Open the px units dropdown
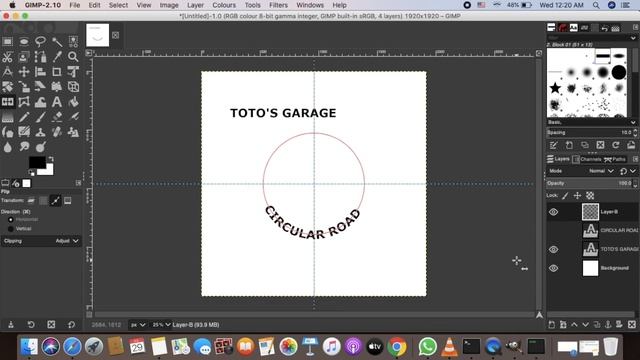This screenshot has height=360, width=640. (138, 325)
